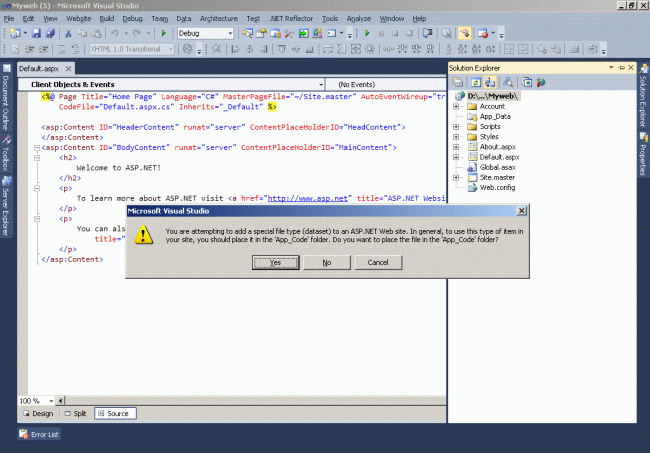This screenshot has height=453, width=650.
Task: Open the XHTML 1.0 Transitional dropdown
Action: pyautogui.click(x=170, y=49)
